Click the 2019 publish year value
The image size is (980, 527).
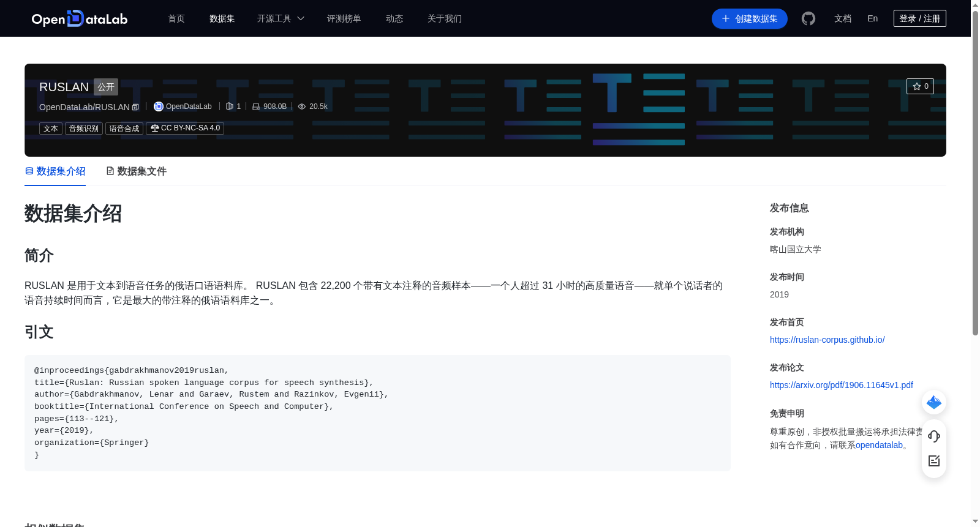tap(779, 294)
